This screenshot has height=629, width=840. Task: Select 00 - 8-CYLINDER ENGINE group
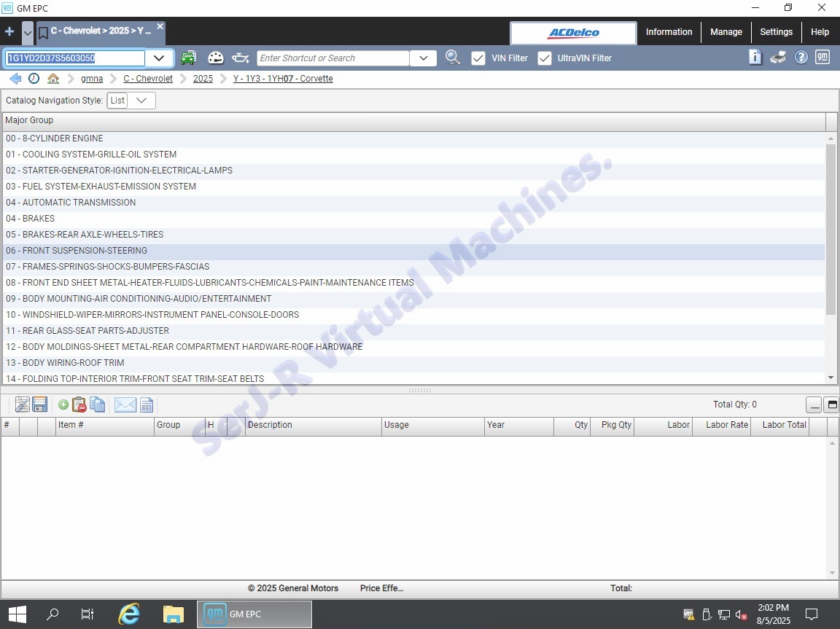click(413, 138)
